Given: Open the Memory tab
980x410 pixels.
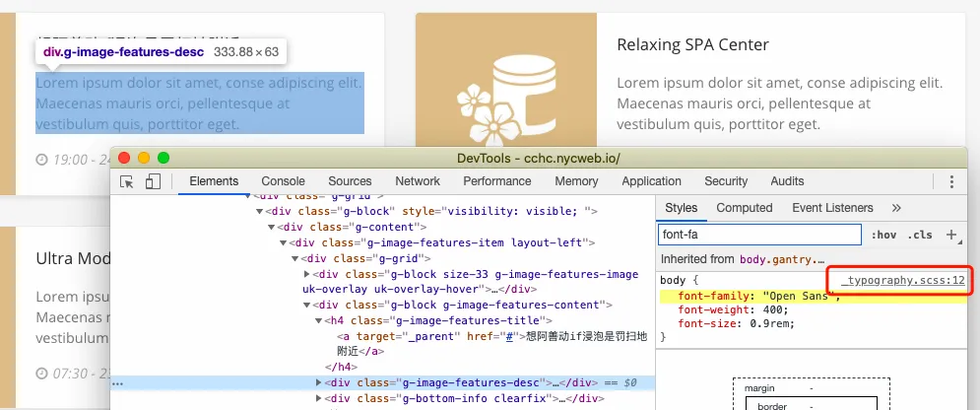Looking at the screenshot, I should tap(576, 181).
